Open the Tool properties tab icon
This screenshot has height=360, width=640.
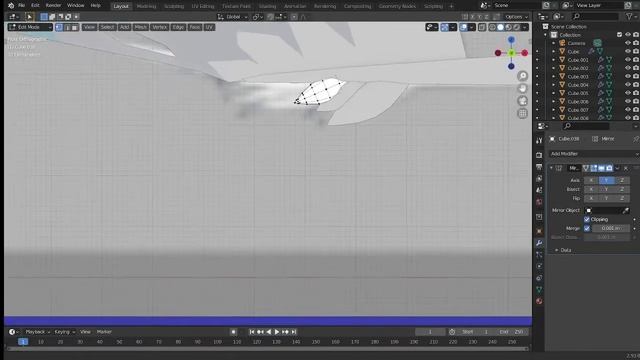pyautogui.click(x=539, y=140)
